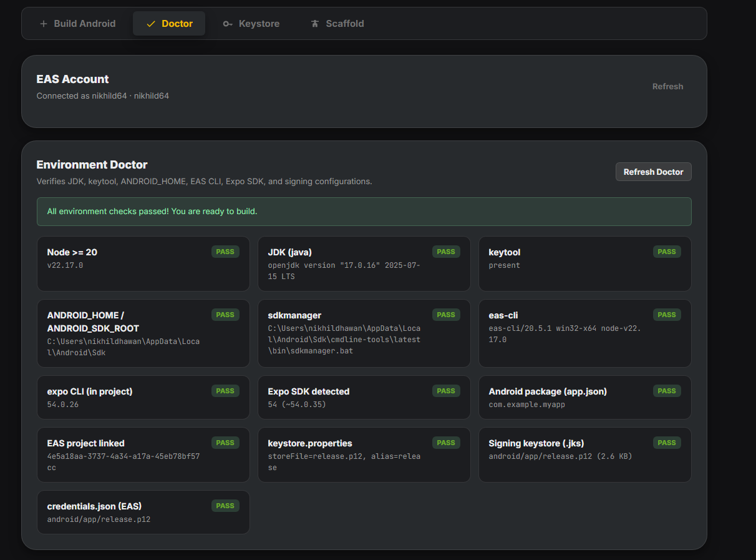Image resolution: width=756 pixels, height=560 pixels.
Task: Click the scaffold icon beside Scaffold
Action: click(x=314, y=24)
